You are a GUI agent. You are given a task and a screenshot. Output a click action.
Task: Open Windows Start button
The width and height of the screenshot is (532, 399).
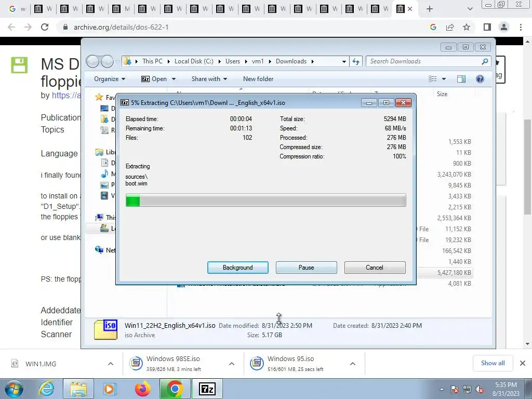14,389
